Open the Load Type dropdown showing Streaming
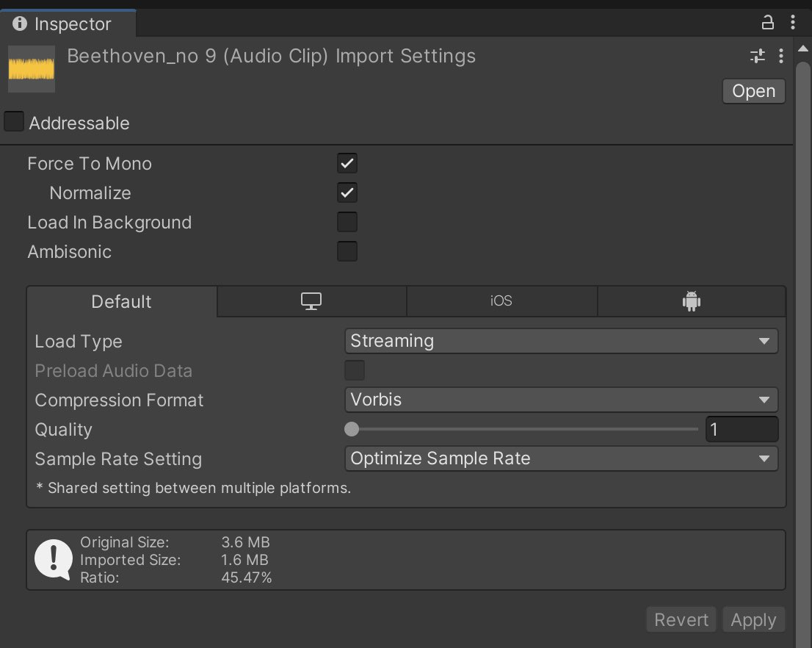The height and width of the screenshot is (648, 812). pyautogui.click(x=562, y=341)
